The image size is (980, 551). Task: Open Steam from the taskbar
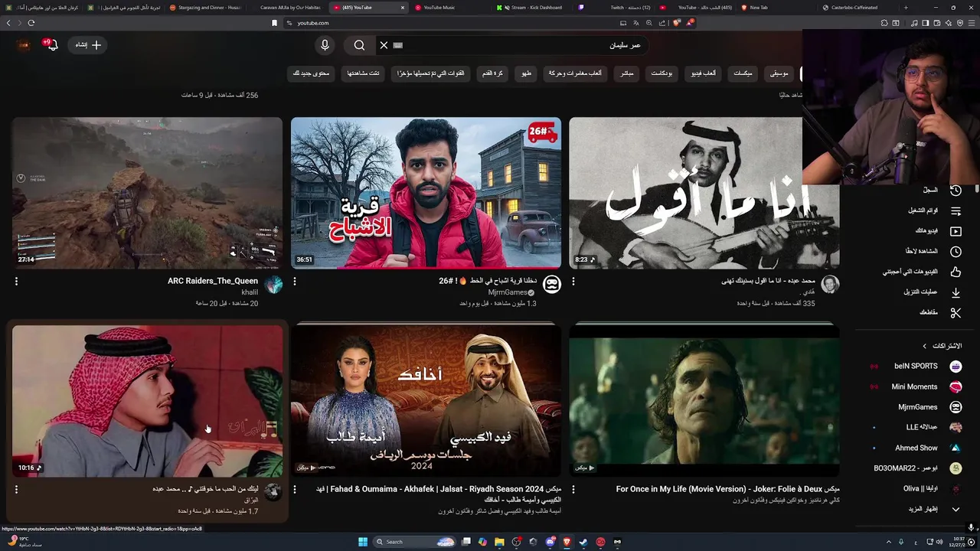pyautogui.click(x=583, y=542)
